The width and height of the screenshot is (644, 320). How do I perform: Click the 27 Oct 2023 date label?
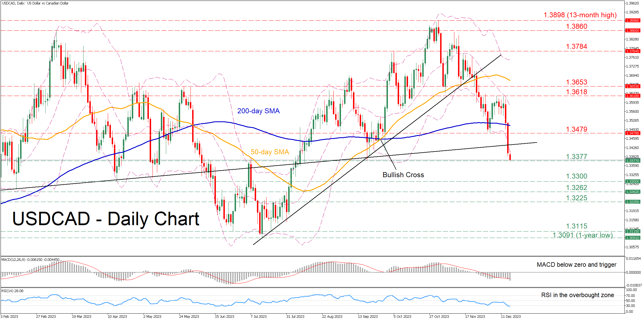[x=439, y=317]
